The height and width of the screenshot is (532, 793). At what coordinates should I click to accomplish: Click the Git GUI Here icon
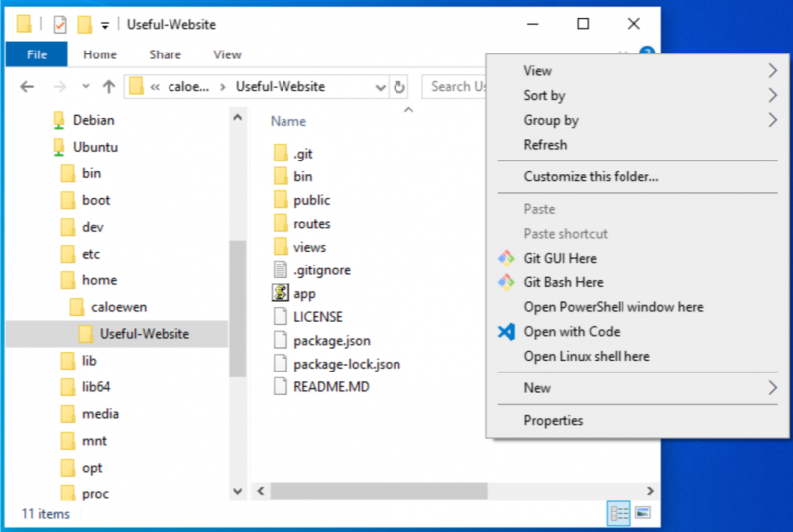(506, 258)
